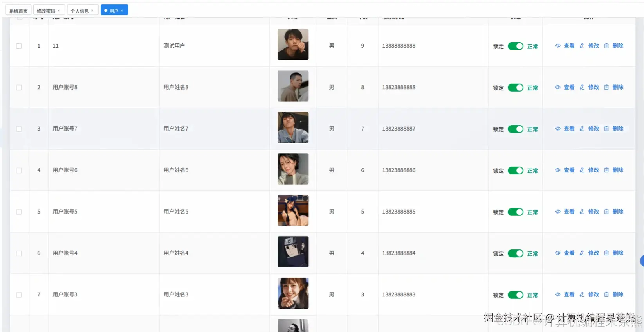
Task: Close the 修改密码 tab
Action: pyautogui.click(x=59, y=11)
